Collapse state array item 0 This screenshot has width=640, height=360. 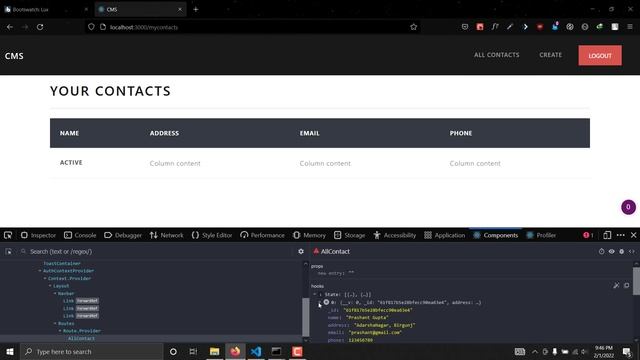pyautogui.click(x=320, y=302)
